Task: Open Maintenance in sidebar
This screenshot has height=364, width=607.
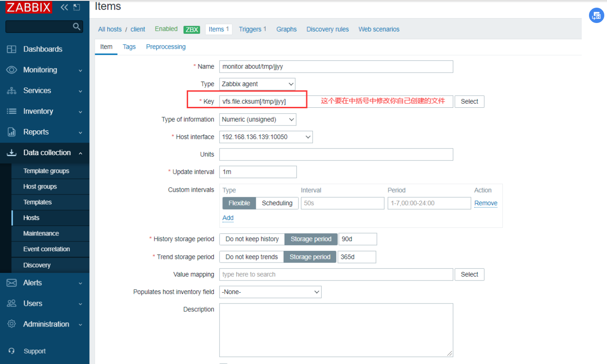Action: tap(41, 234)
